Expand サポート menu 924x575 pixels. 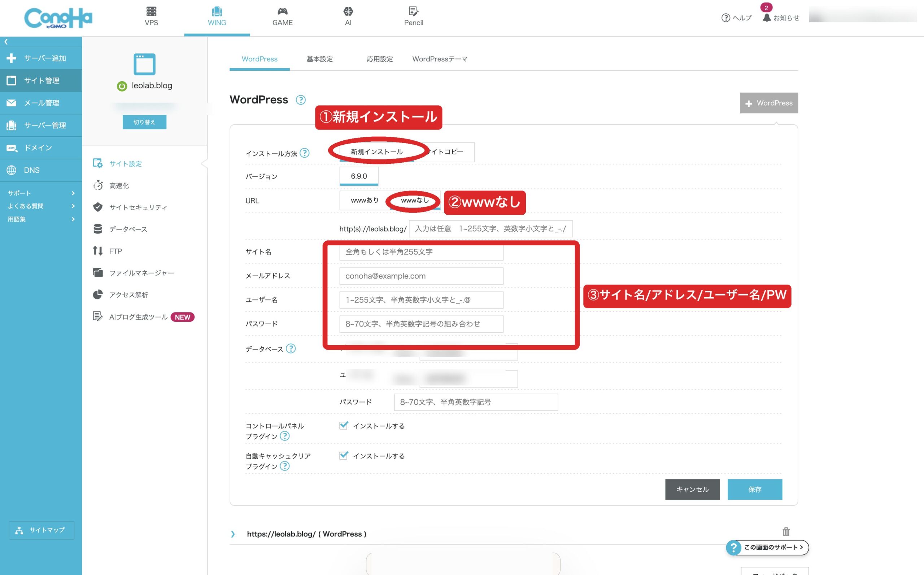(x=41, y=193)
